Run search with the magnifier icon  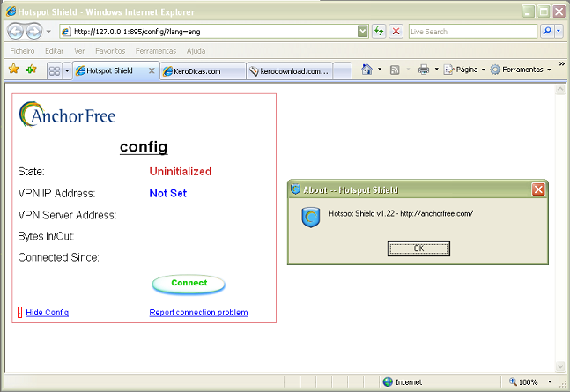547,32
